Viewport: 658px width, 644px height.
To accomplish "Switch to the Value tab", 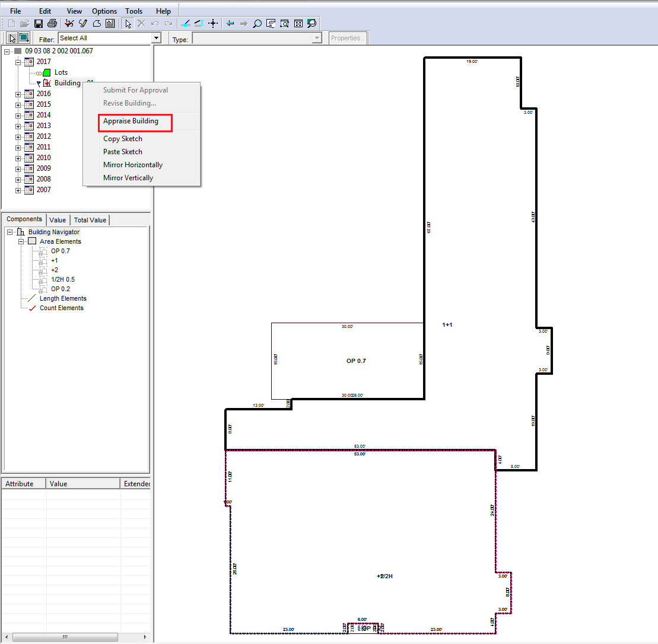I will (58, 220).
